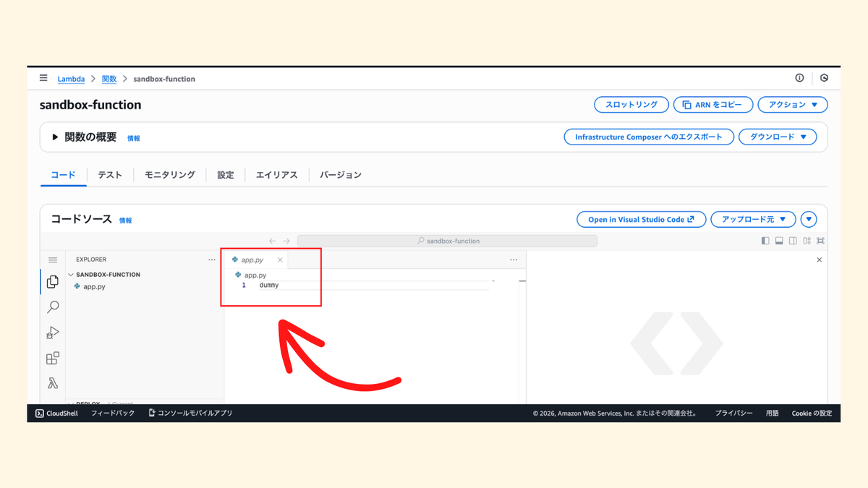
Task: Click プライバシー footer link
Action: click(733, 414)
